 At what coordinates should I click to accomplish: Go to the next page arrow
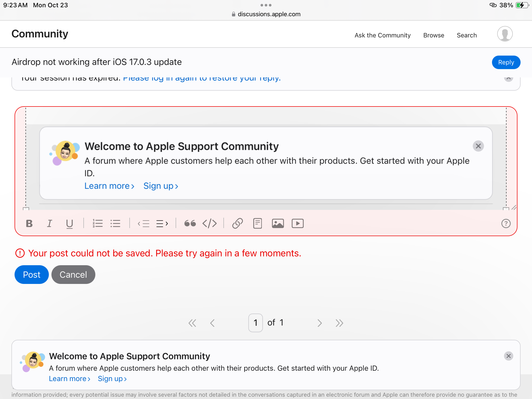click(x=320, y=323)
